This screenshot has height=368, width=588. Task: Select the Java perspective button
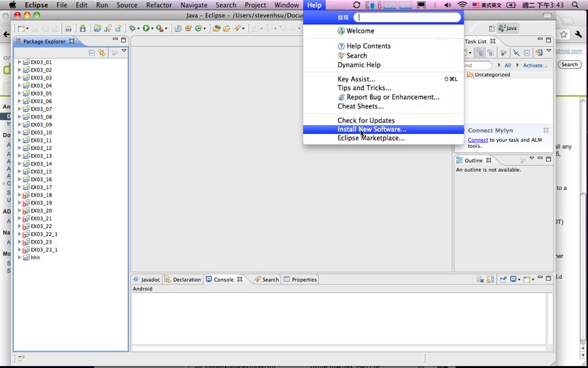click(508, 28)
